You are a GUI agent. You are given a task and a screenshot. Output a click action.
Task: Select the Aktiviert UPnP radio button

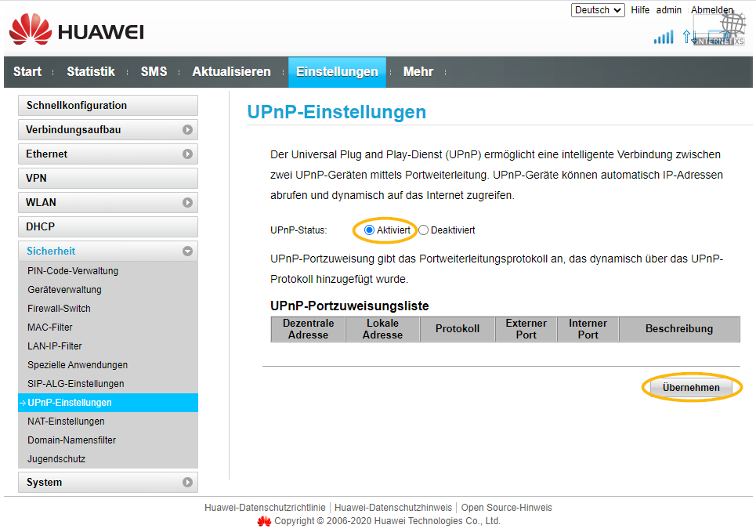(x=369, y=230)
